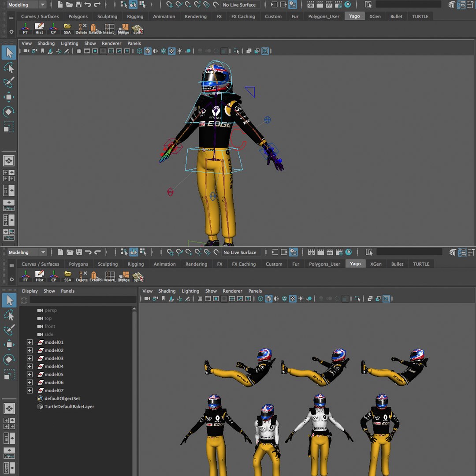Select the Lasso tool in top toolbox
Screen dimensions: 476x476
[9, 68]
